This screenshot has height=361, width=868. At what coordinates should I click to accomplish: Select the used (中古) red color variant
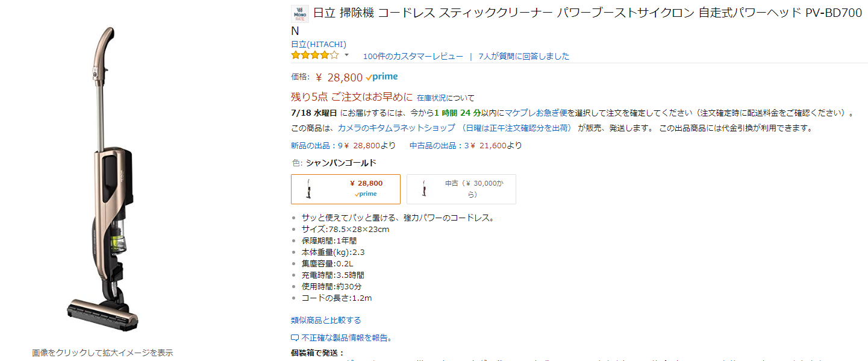tap(461, 189)
